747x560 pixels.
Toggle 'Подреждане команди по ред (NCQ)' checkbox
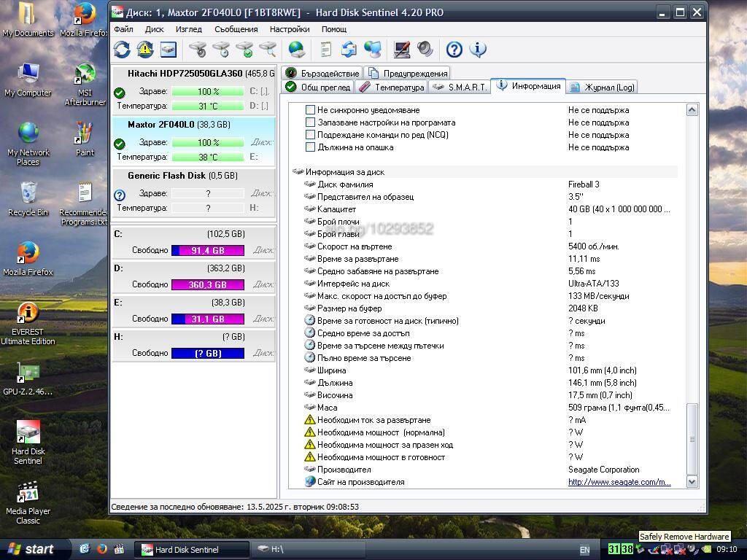coord(310,135)
